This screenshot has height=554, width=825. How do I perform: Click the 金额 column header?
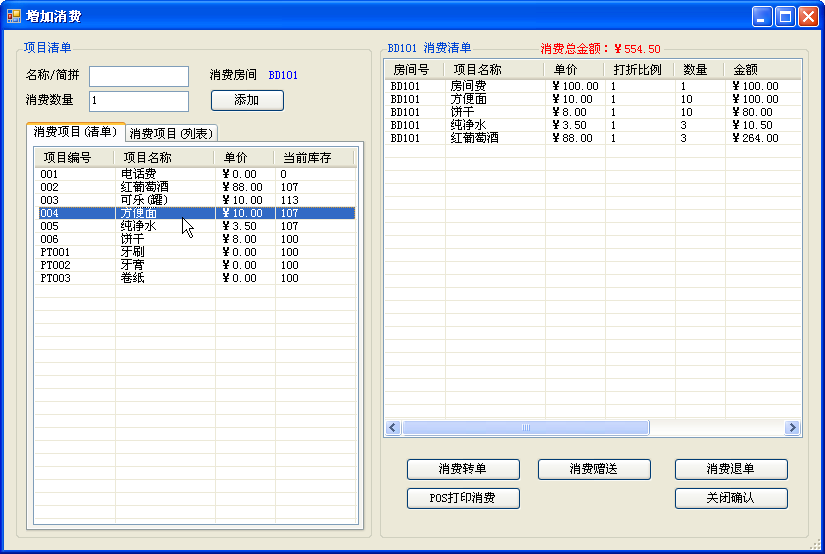(762, 70)
